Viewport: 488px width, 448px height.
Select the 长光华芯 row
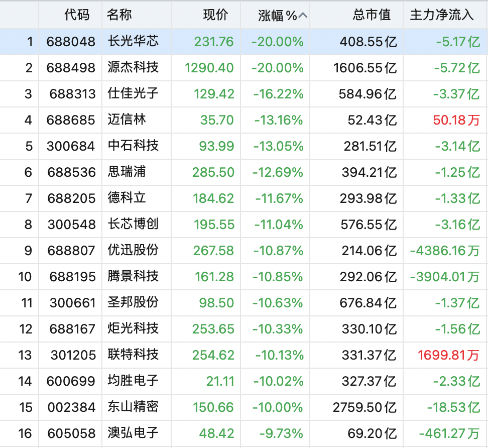point(244,42)
